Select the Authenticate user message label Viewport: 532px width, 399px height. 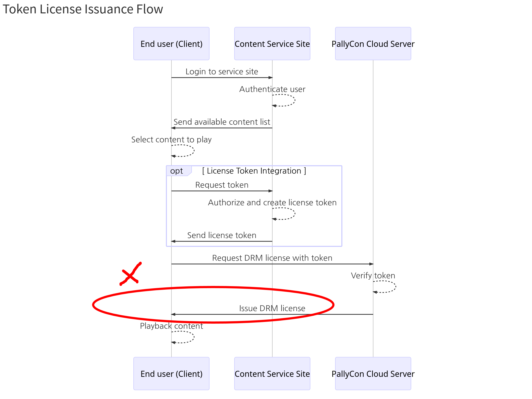tap(272, 89)
